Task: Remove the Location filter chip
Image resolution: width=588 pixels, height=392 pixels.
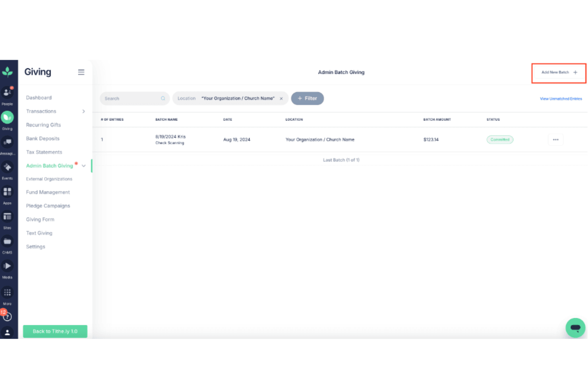Action: pos(281,98)
